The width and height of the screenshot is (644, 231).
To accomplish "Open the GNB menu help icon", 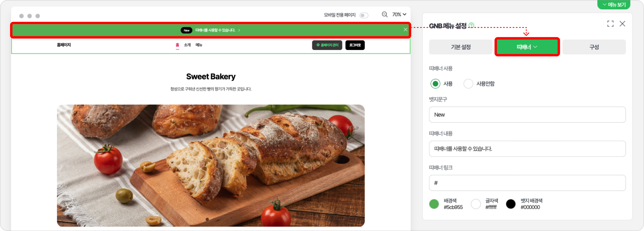I will point(471,25).
